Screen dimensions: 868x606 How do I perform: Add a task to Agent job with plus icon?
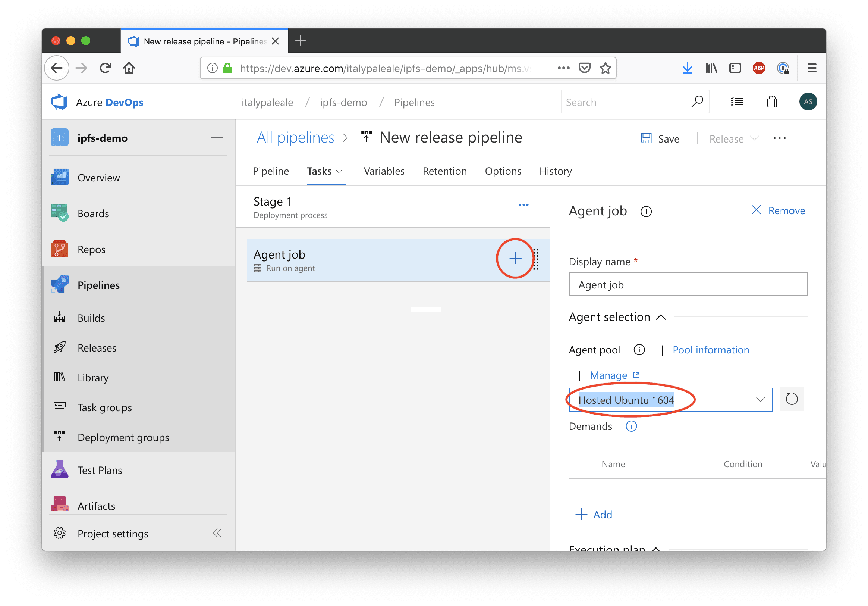pyautogui.click(x=515, y=259)
